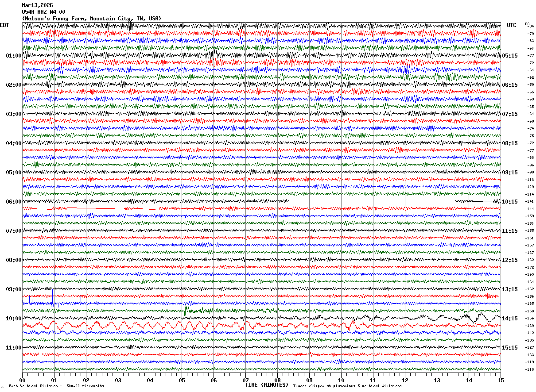The width and height of the screenshot is (536, 392).
Task: Select the station code U54A HHZ N4 00
Action: pyautogui.click(x=43, y=12)
